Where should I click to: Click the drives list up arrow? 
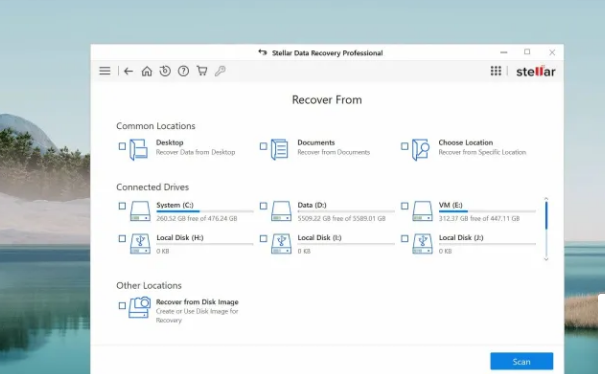pyautogui.click(x=546, y=199)
